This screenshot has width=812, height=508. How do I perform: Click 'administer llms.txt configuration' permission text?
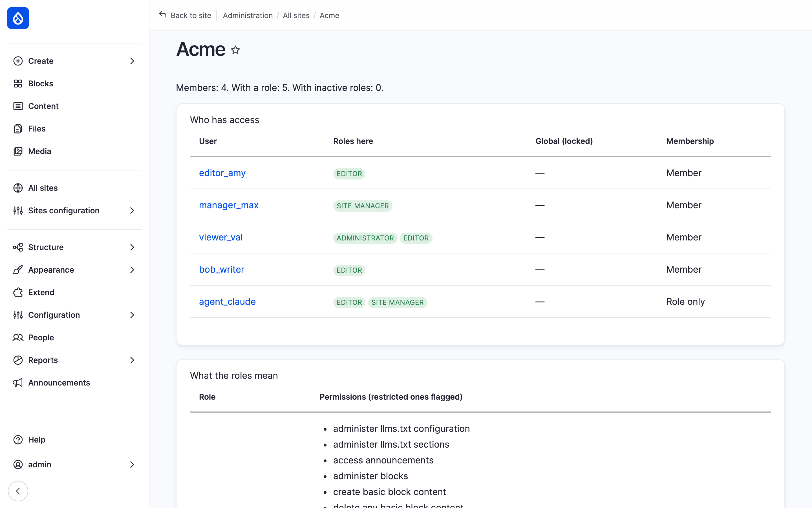click(401, 428)
